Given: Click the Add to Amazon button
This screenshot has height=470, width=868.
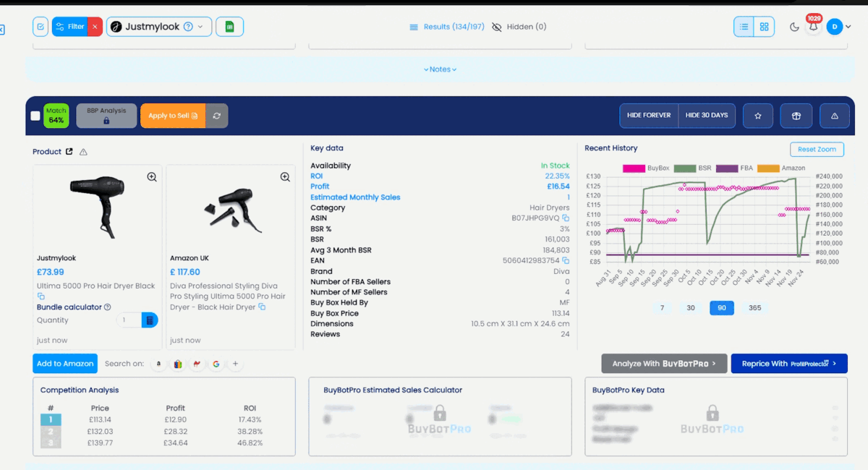Looking at the screenshot, I should (x=65, y=364).
